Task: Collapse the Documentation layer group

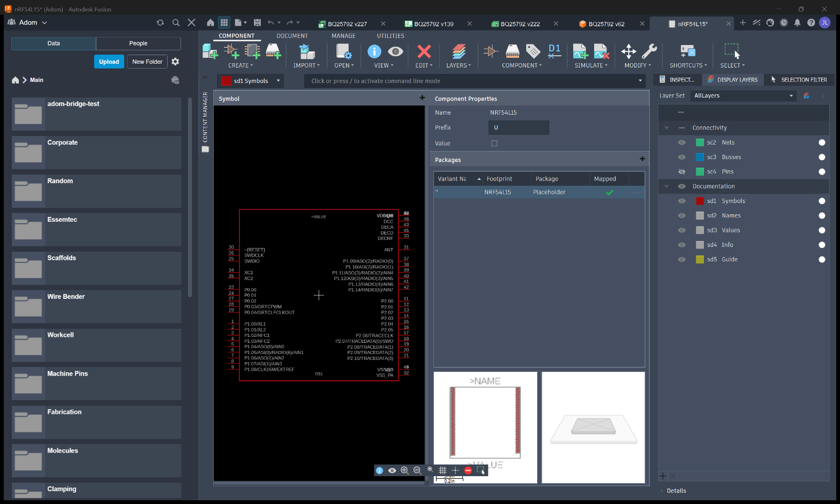Action: (x=666, y=186)
